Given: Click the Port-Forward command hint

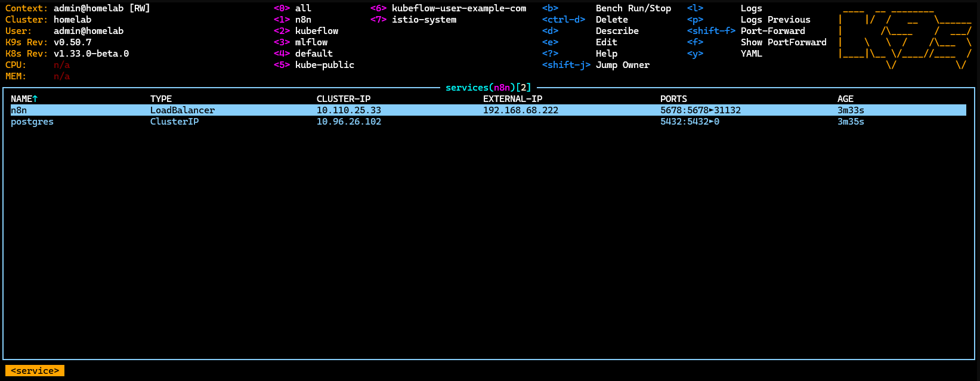Looking at the screenshot, I should (x=773, y=31).
